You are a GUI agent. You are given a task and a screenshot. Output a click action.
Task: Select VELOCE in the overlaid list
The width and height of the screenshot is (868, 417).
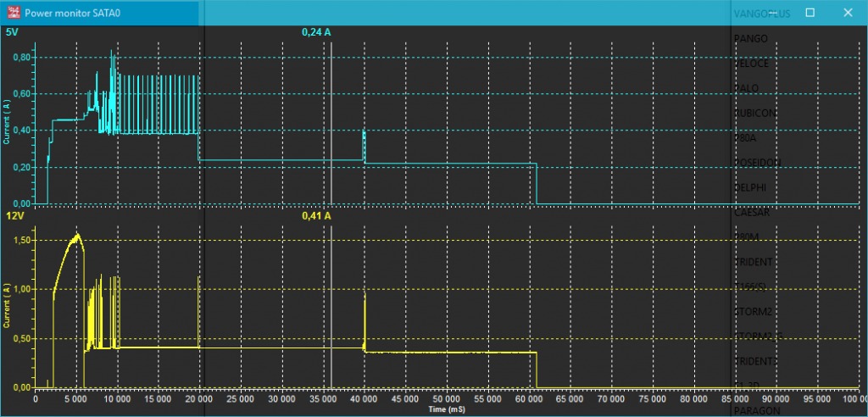pos(752,64)
